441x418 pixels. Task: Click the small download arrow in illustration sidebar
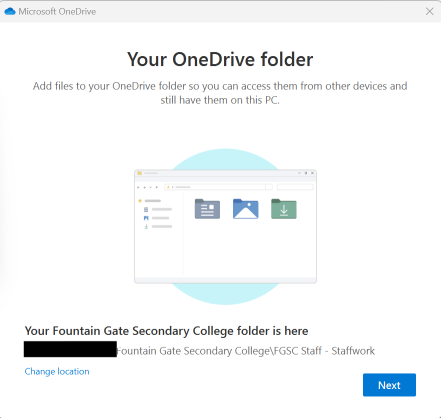(146, 227)
